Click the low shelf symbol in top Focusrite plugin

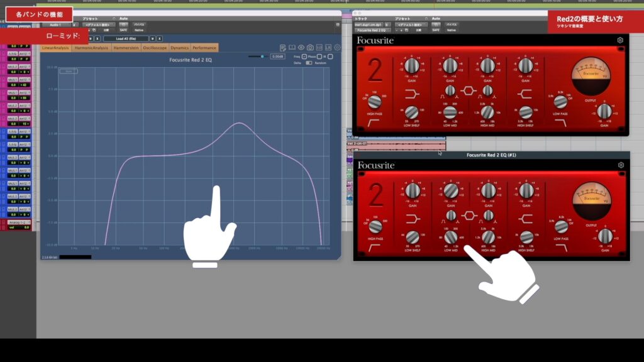coord(411,94)
